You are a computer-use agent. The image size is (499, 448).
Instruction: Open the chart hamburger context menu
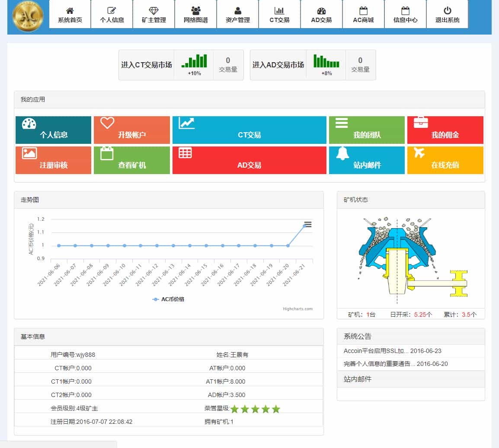(308, 225)
